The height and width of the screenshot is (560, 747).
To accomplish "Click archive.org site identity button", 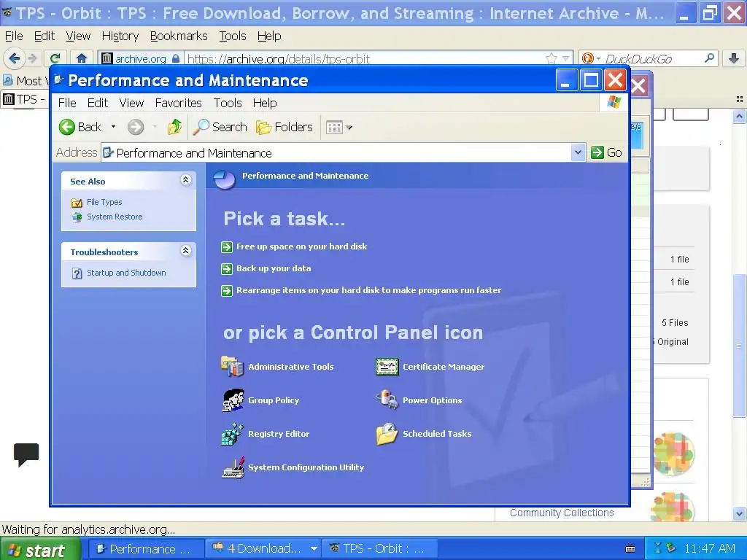I will [141, 58].
